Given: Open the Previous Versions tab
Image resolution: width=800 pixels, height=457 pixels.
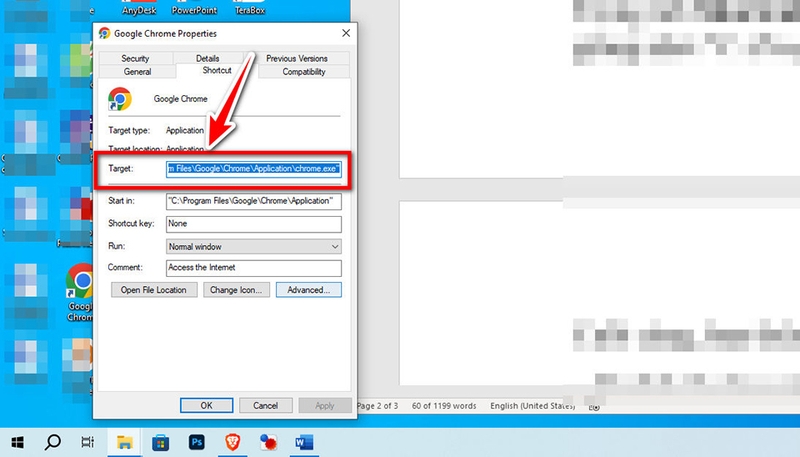Looking at the screenshot, I should pyautogui.click(x=296, y=58).
